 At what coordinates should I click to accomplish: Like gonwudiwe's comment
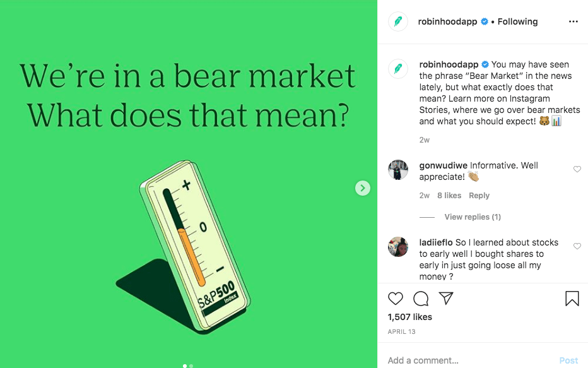577,169
